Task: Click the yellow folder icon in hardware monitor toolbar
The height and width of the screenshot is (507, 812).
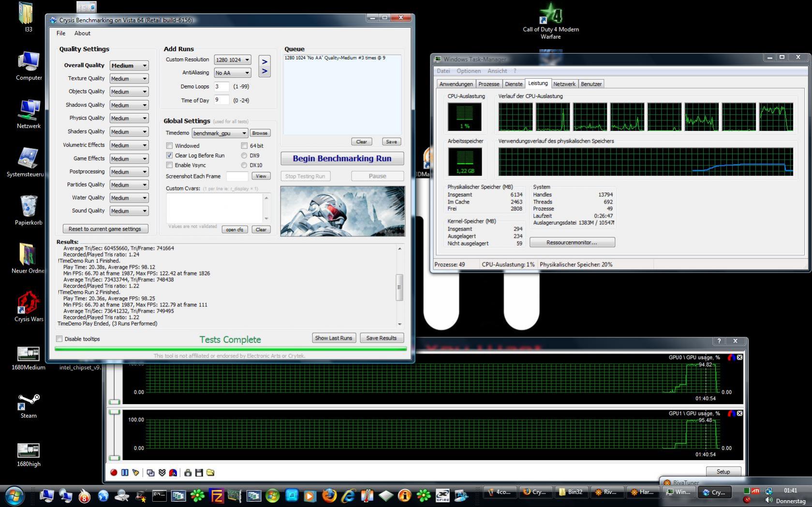Action: pos(210,473)
